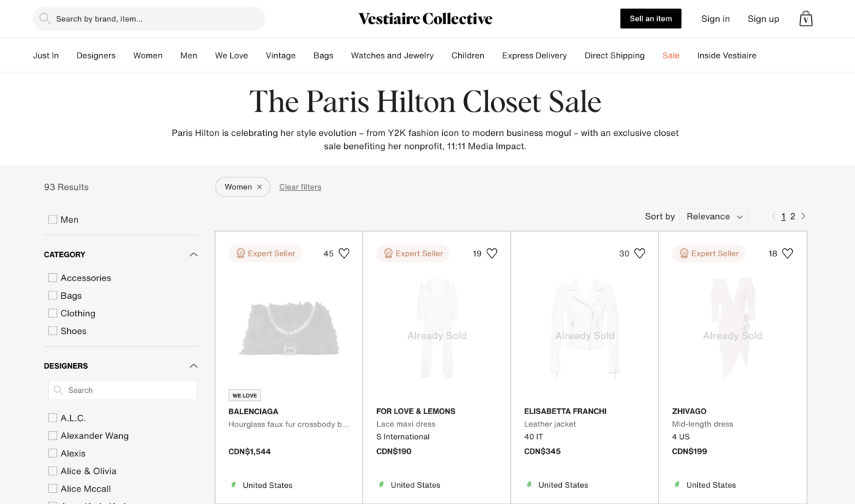The height and width of the screenshot is (504, 855).
Task: Collapse the Category filter section
Action: (x=193, y=254)
